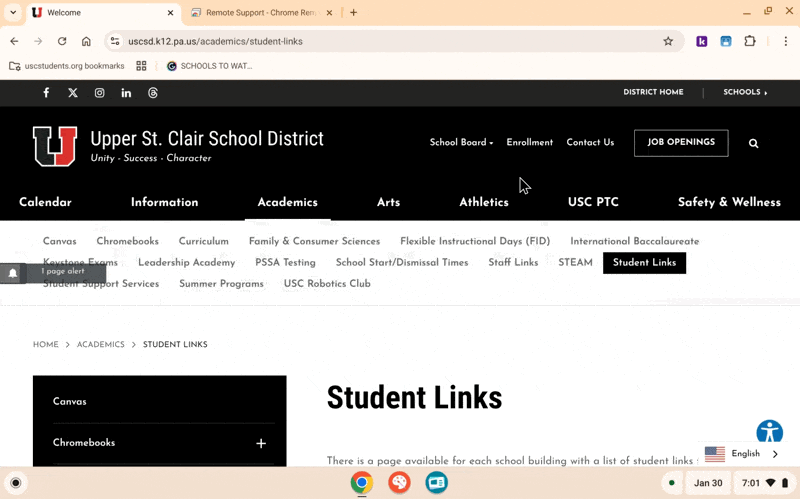Open the English language selector
The height and width of the screenshot is (499, 800).
point(742,454)
